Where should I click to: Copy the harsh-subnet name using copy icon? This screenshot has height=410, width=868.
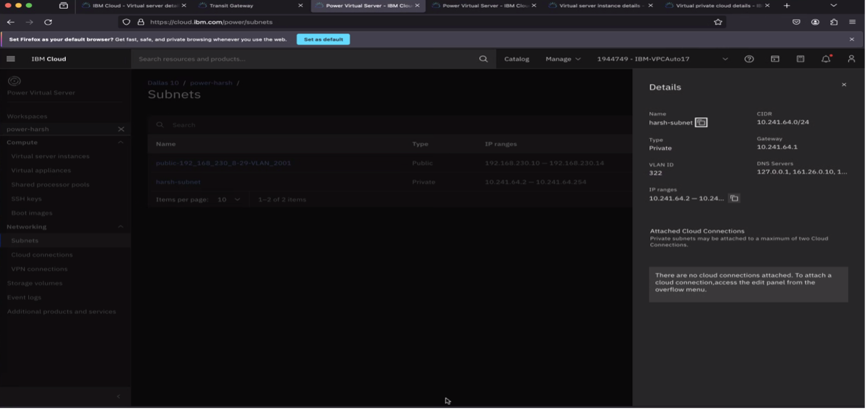tap(702, 122)
